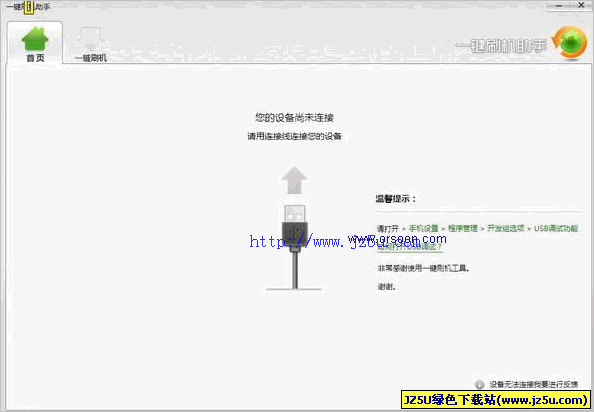Click the 温馨提示 heading
The height and width of the screenshot is (412, 594).
(396, 199)
